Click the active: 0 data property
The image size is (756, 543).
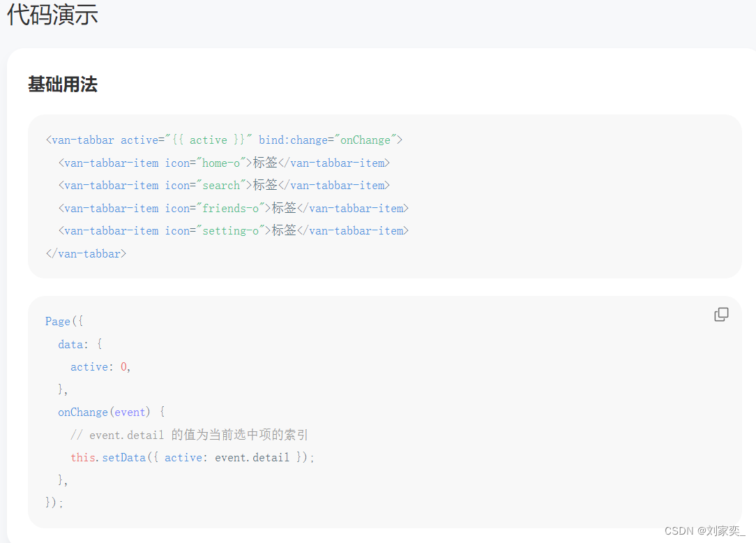(x=97, y=366)
